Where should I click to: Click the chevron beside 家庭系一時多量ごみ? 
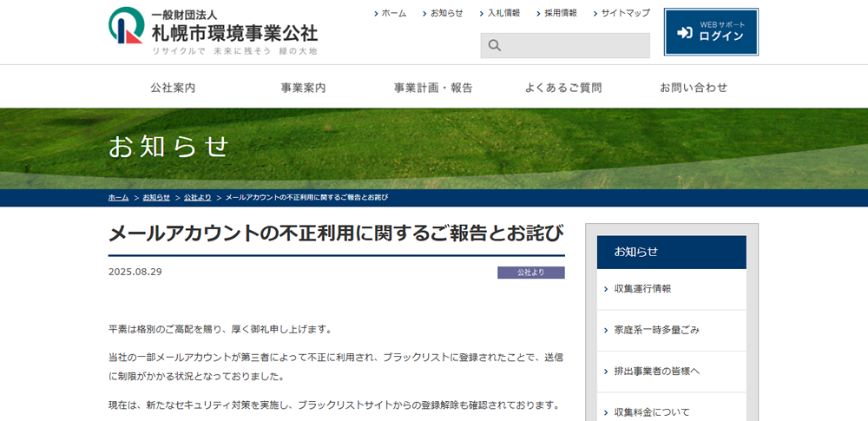click(x=606, y=331)
